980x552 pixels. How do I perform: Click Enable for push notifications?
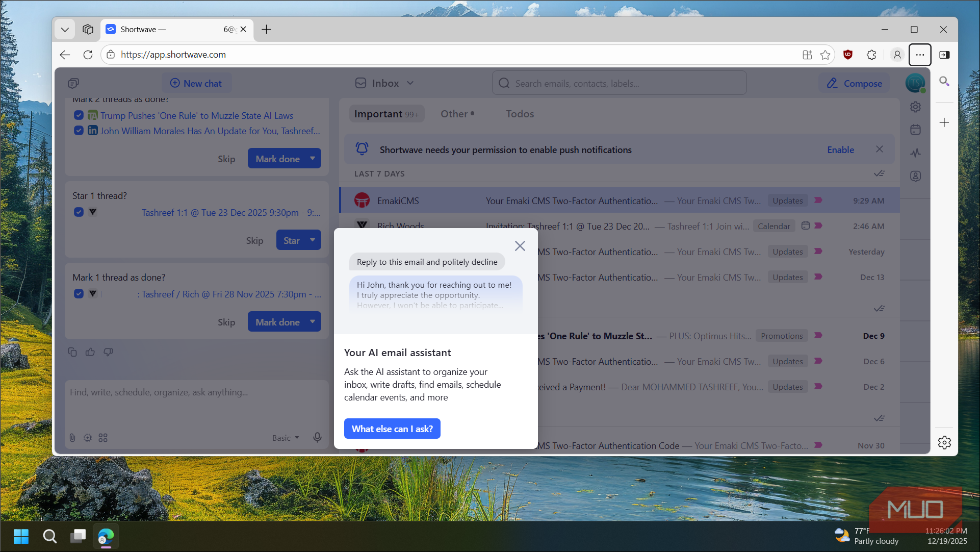point(840,149)
